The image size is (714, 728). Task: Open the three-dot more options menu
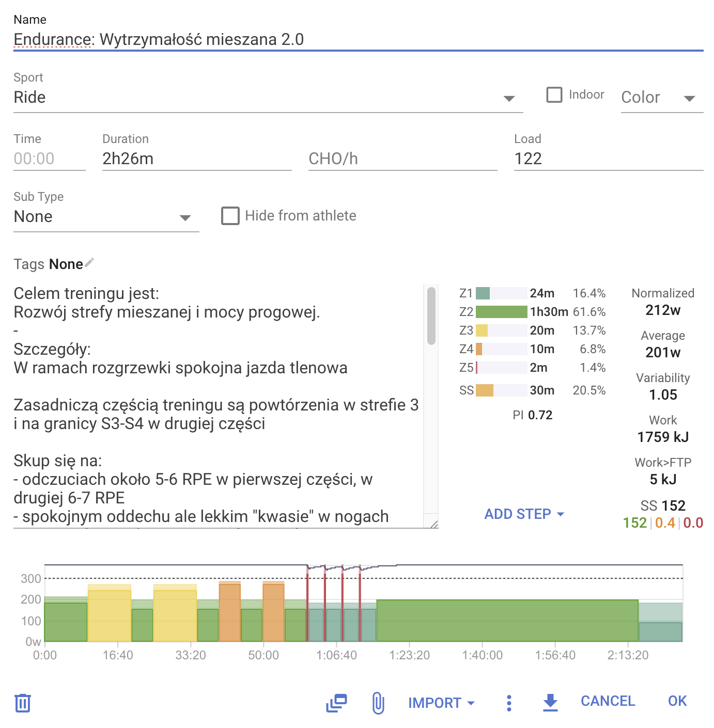coord(509,703)
